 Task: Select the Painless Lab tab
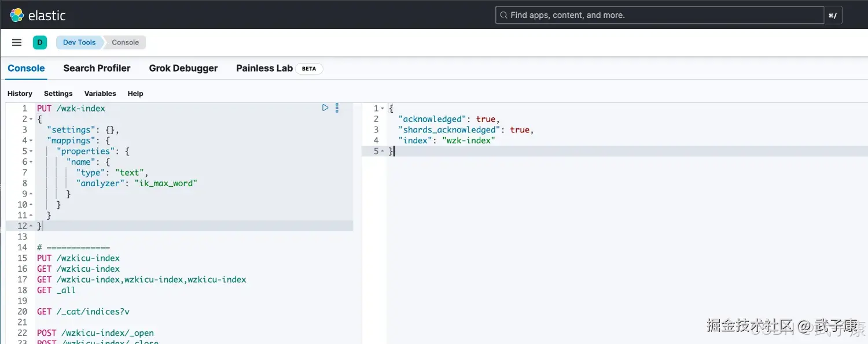[x=264, y=68]
